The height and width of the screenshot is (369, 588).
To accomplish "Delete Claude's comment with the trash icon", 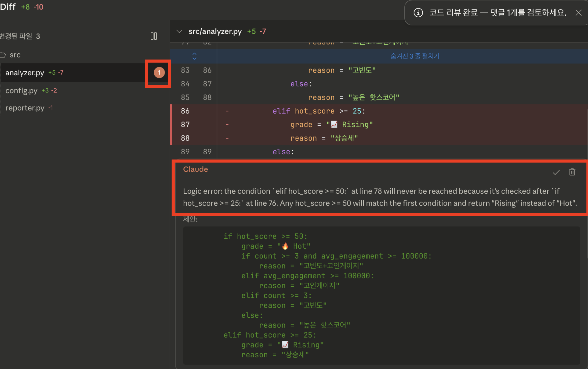I will (x=572, y=172).
